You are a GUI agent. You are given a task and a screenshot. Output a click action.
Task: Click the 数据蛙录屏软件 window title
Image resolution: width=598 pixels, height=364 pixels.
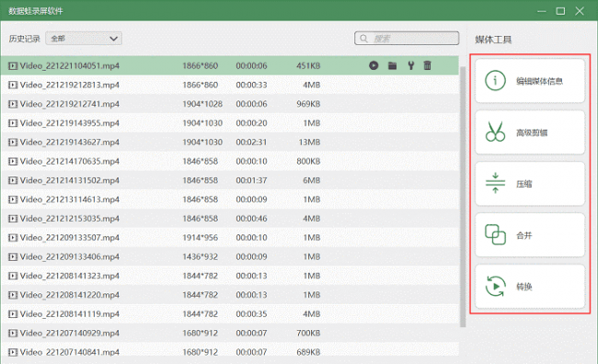click(x=36, y=11)
